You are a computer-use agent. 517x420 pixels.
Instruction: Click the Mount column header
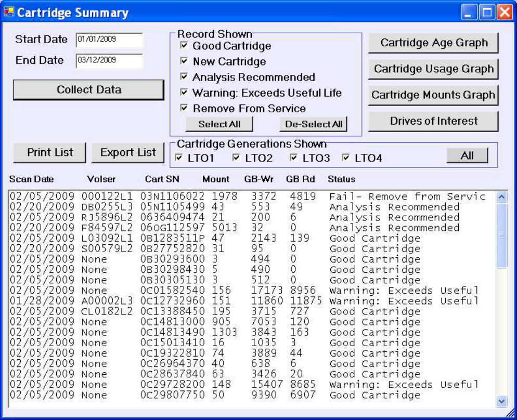(x=216, y=179)
